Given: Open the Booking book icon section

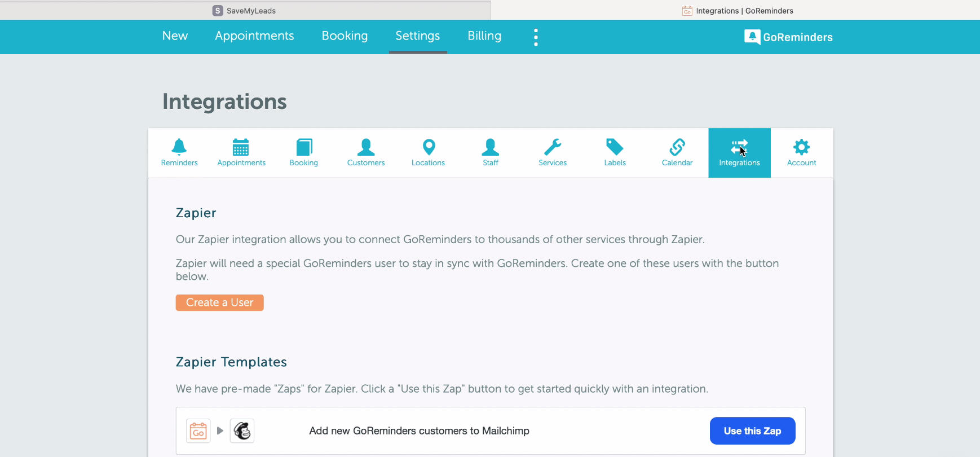Looking at the screenshot, I should point(304,153).
